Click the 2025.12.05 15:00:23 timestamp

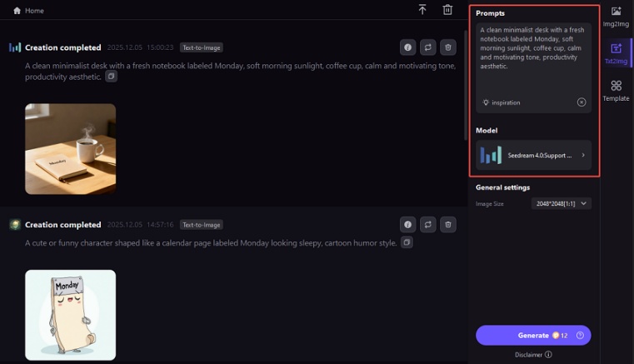coord(140,47)
